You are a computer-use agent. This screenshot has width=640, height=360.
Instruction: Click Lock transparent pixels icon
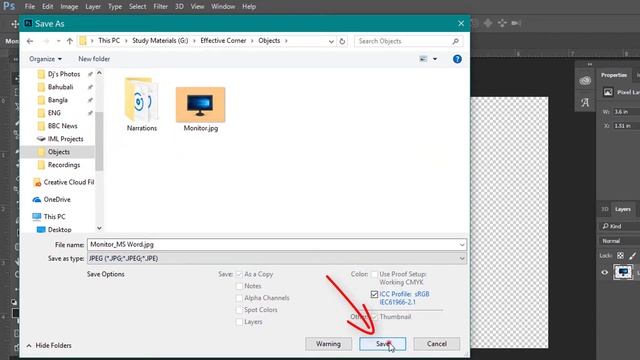coord(620,256)
